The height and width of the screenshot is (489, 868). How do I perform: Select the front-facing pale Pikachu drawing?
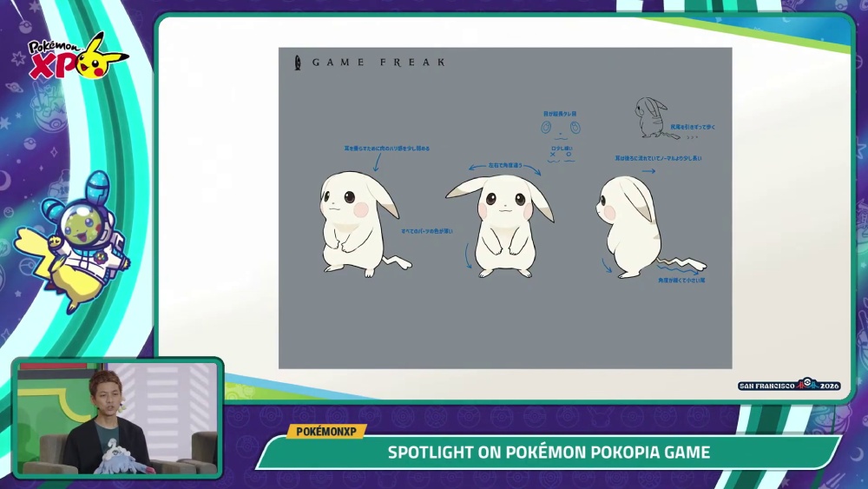coord(501,226)
